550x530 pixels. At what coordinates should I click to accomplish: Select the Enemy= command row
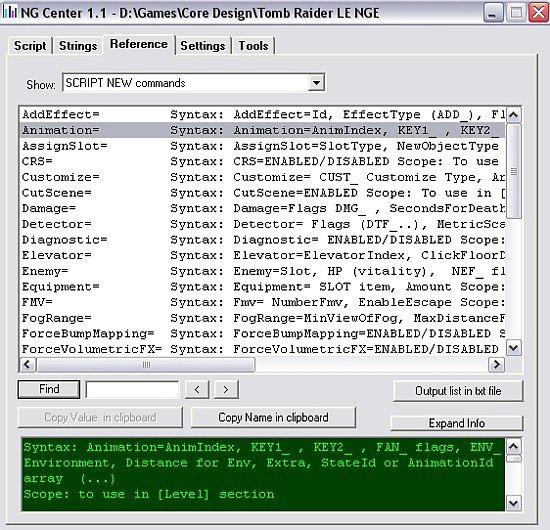tap(263, 271)
